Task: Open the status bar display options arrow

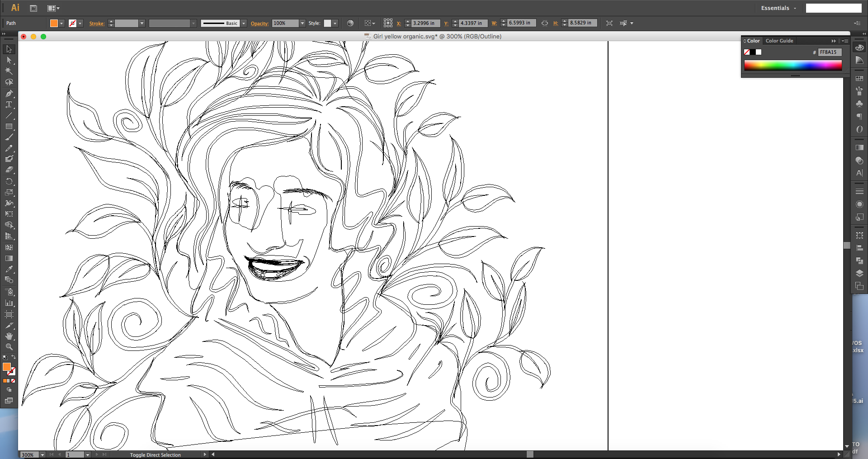Action: [205, 454]
